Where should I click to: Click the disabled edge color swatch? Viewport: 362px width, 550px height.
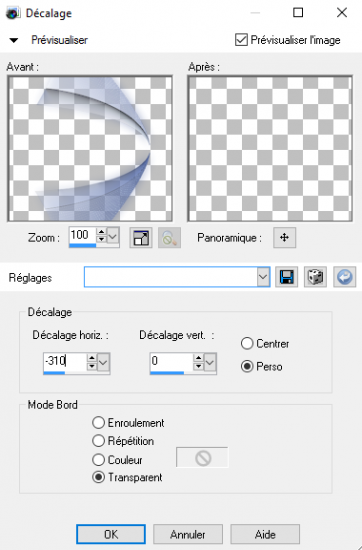click(202, 457)
